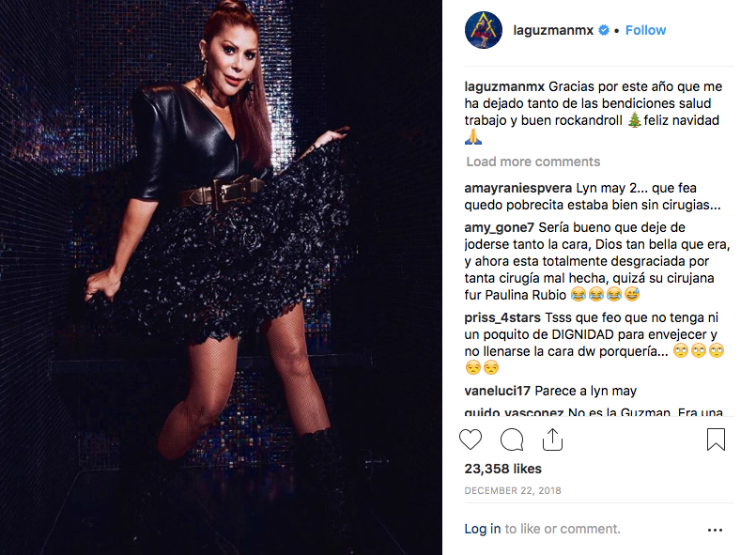
Task: Visit priss_4stars's profile
Action: [502, 317]
